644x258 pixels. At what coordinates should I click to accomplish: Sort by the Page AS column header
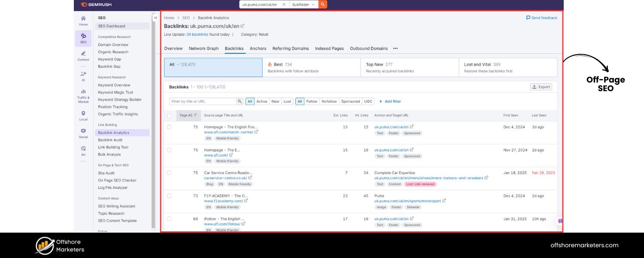188,115
